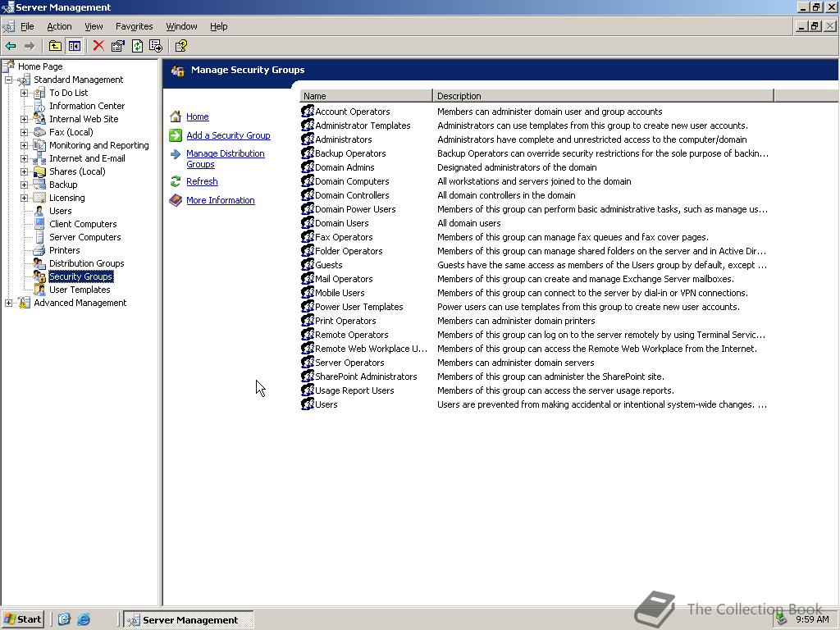Open the Favorites menu
This screenshot has width=840, height=630.
[x=134, y=26]
